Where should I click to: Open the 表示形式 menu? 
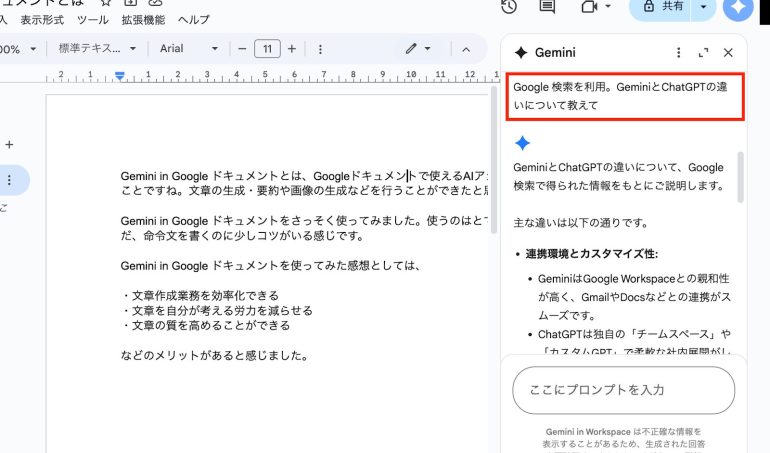click(42, 20)
